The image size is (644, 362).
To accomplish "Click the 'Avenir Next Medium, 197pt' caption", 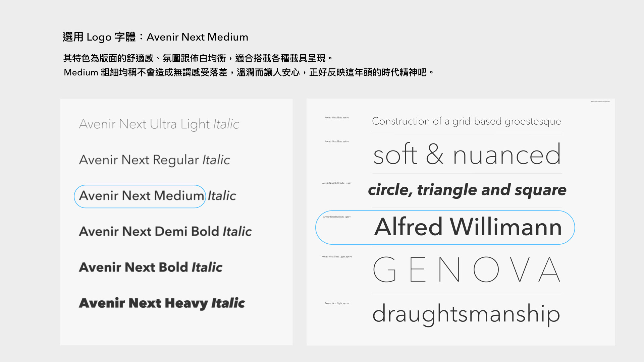I will coord(337,217).
